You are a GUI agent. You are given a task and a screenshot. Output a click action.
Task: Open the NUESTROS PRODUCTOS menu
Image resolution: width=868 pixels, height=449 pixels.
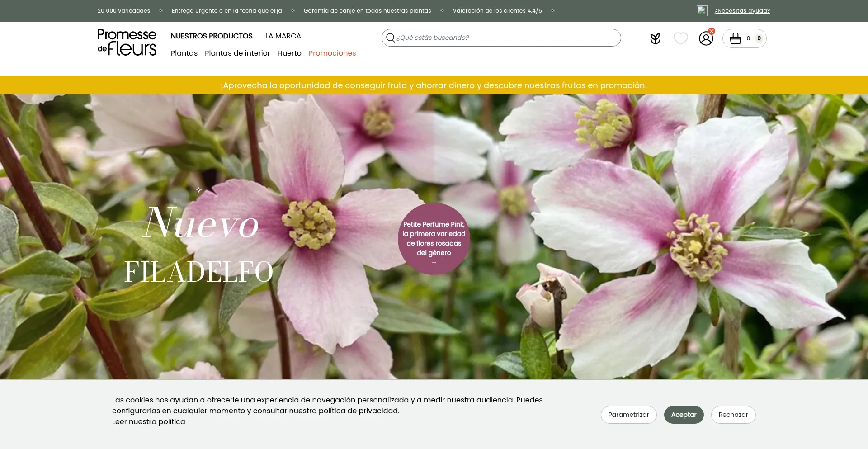[212, 36]
